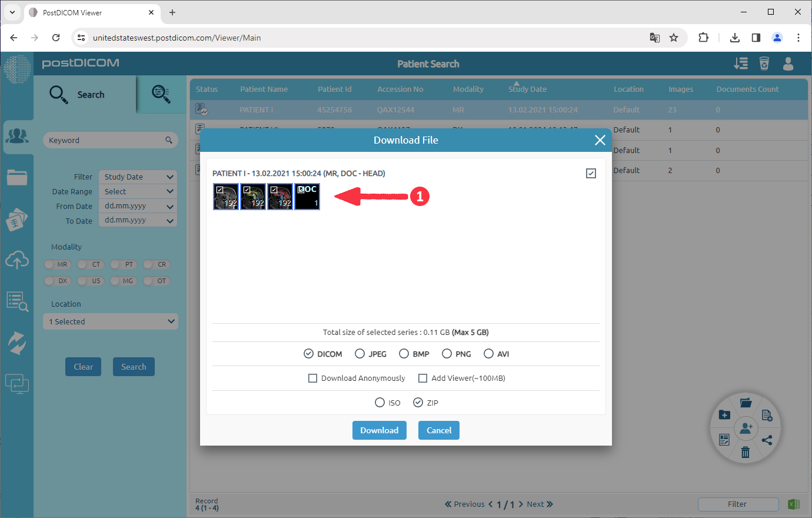Click the Delete trash icon in the radial menu
The image size is (812, 518).
click(746, 453)
